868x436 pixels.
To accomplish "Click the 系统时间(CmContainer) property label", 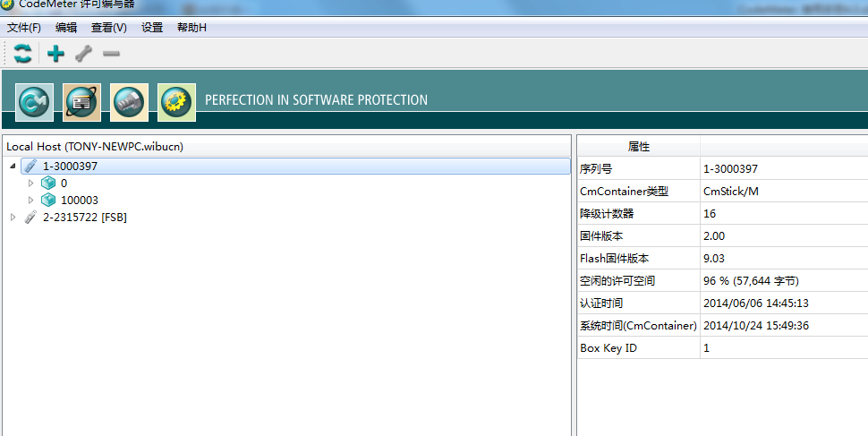I will [638, 325].
